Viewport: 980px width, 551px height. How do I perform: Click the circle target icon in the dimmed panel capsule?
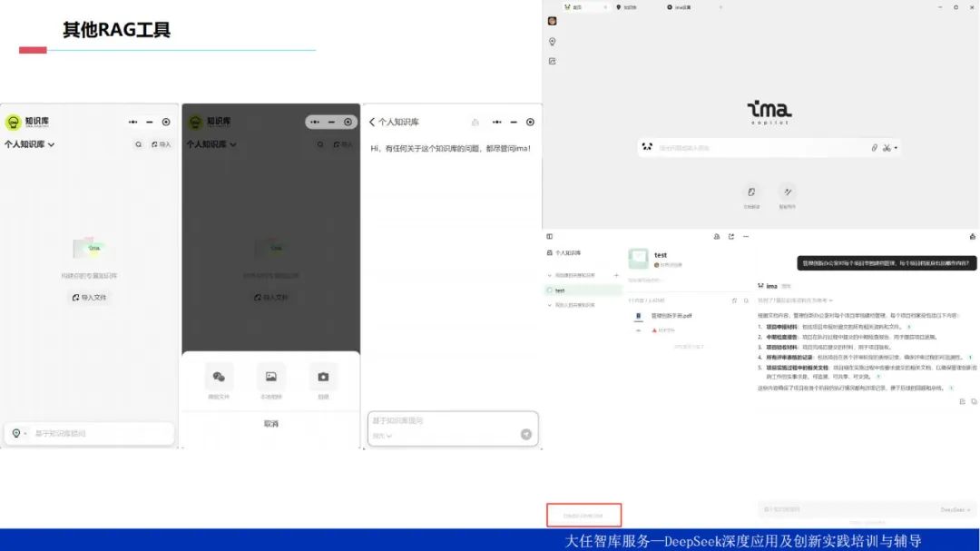pos(348,122)
